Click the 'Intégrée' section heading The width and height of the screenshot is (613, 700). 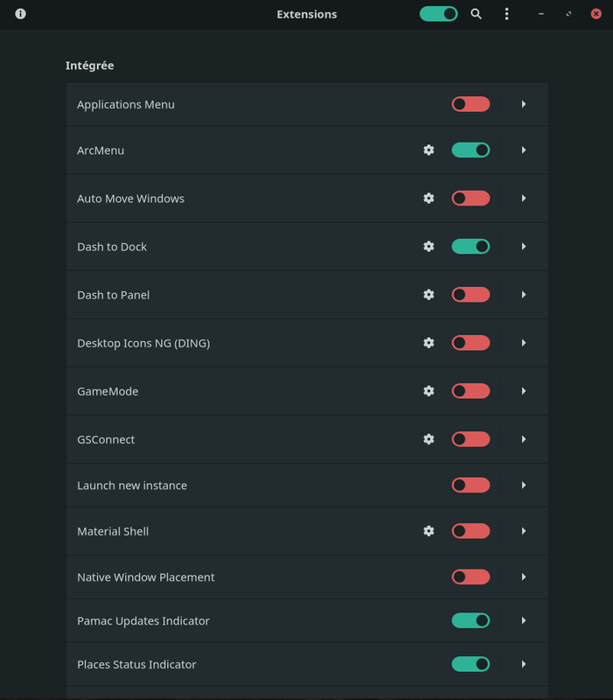click(90, 66)
